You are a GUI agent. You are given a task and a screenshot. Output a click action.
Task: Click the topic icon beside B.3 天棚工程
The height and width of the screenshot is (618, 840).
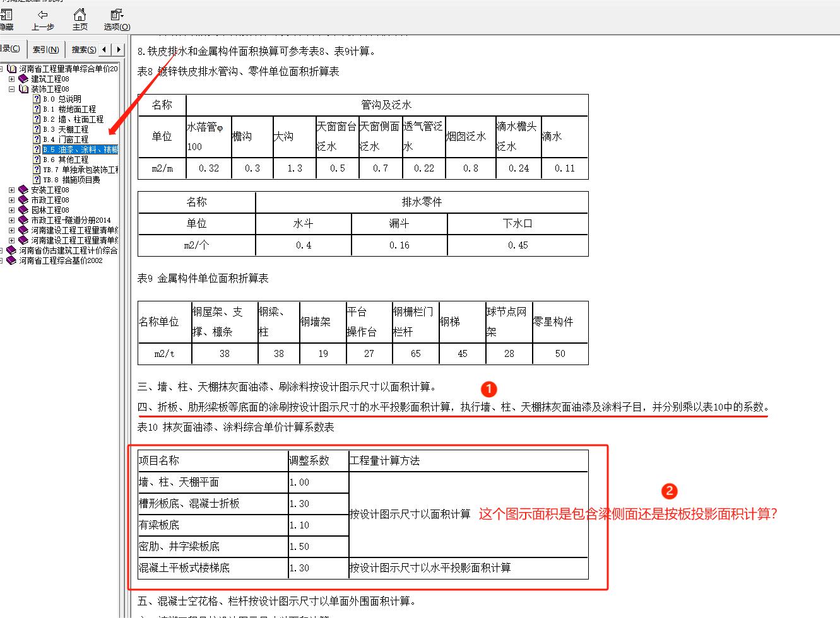36,129
